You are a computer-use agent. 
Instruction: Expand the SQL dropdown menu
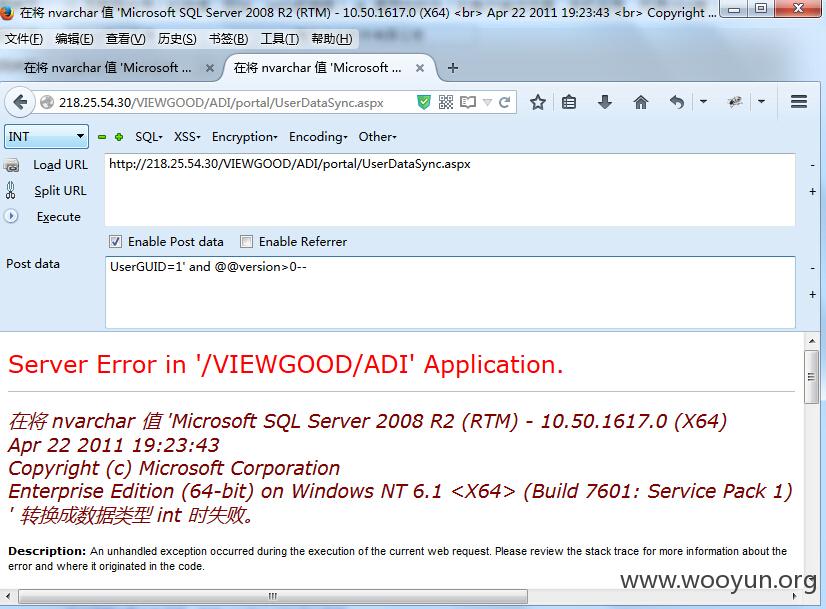click(149, 137)
